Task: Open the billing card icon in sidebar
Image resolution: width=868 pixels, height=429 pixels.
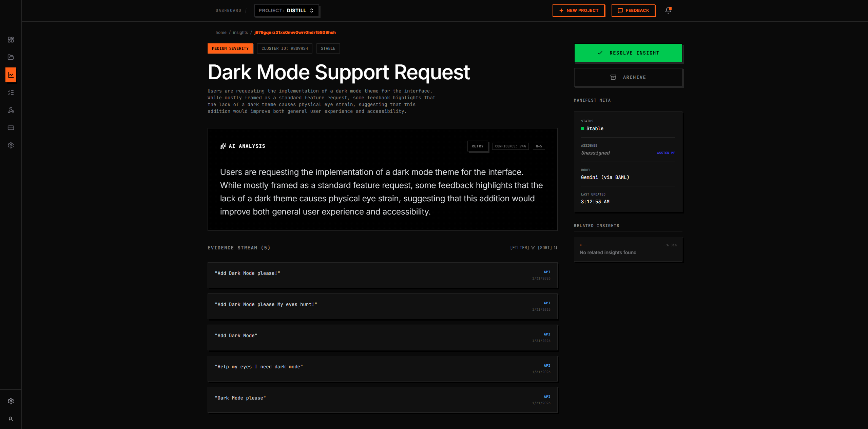Action: coord(11,128)
